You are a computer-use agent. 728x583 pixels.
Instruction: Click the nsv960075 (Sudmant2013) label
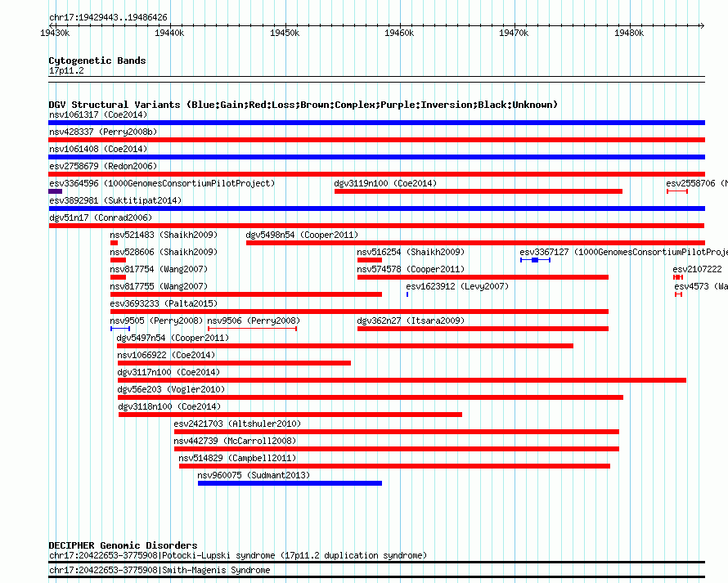coord(254,475)
